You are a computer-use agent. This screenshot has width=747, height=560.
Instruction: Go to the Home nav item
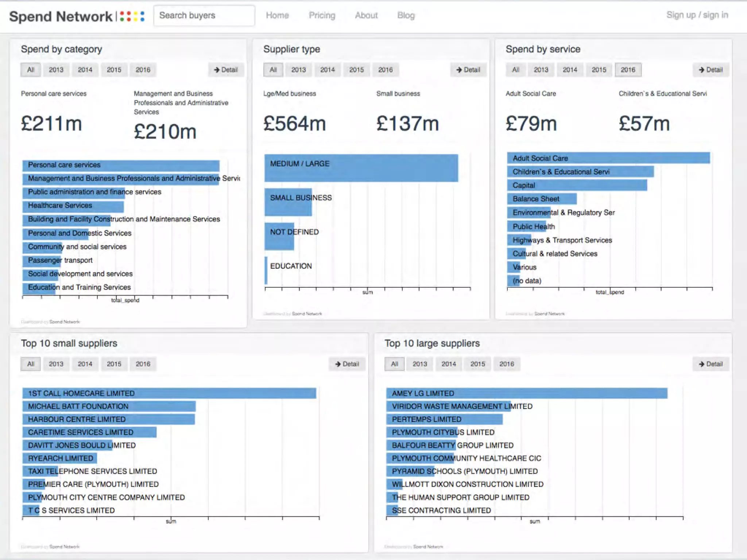[x=277, y=15]
